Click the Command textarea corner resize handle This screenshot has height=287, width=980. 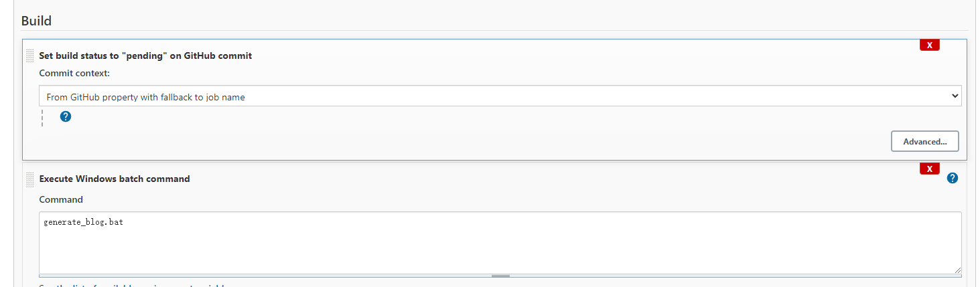[957, 269]
